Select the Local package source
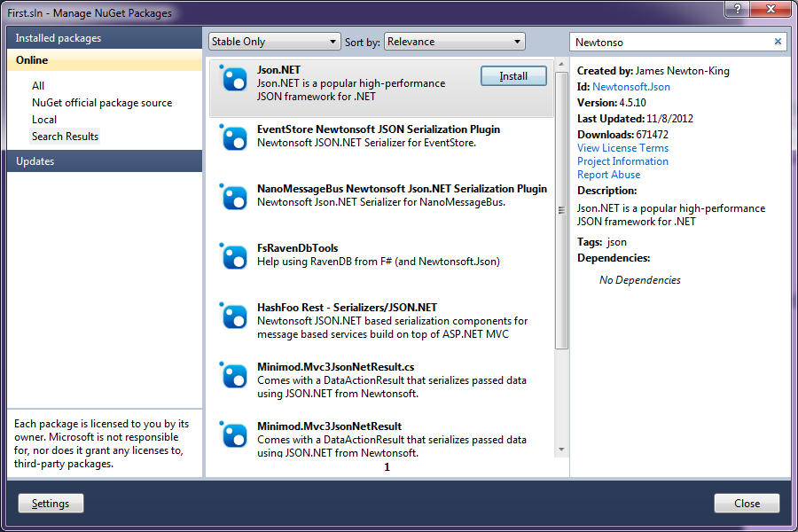This screenshot has height=532, width=798. [x=44, y=120]
